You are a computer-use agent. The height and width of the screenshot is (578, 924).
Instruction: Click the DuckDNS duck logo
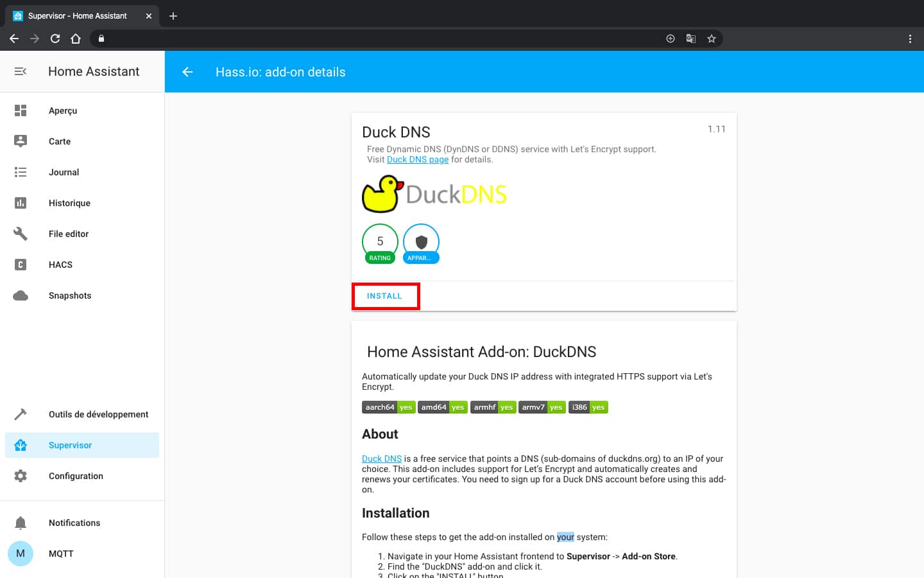coord(434,193)
